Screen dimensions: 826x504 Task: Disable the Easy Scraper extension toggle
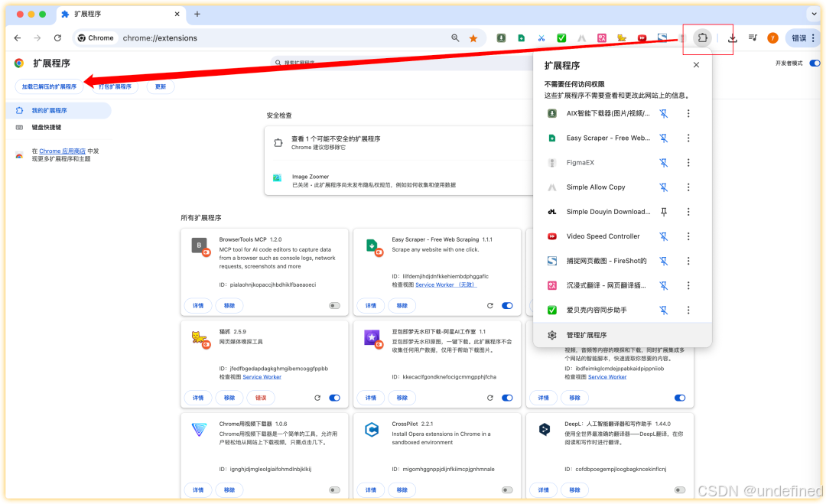507,305
